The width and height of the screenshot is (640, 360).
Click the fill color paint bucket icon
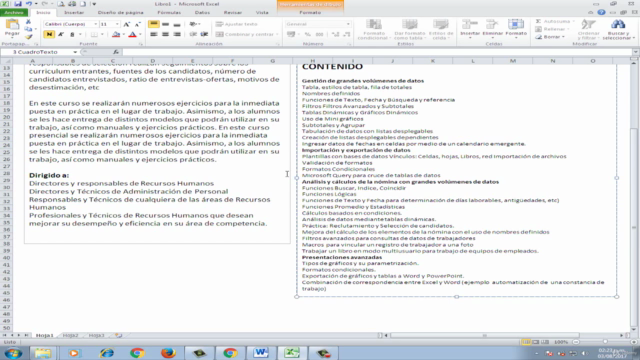(116, 35)
